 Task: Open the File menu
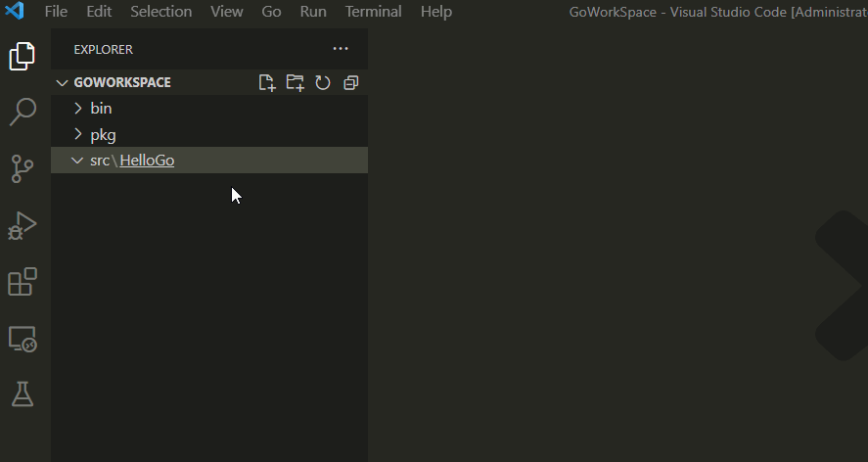tap(56, 11)
